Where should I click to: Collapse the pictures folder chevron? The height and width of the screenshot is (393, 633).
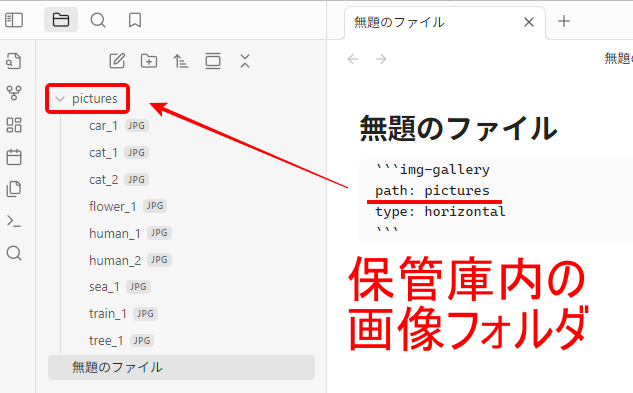(60, 99)
